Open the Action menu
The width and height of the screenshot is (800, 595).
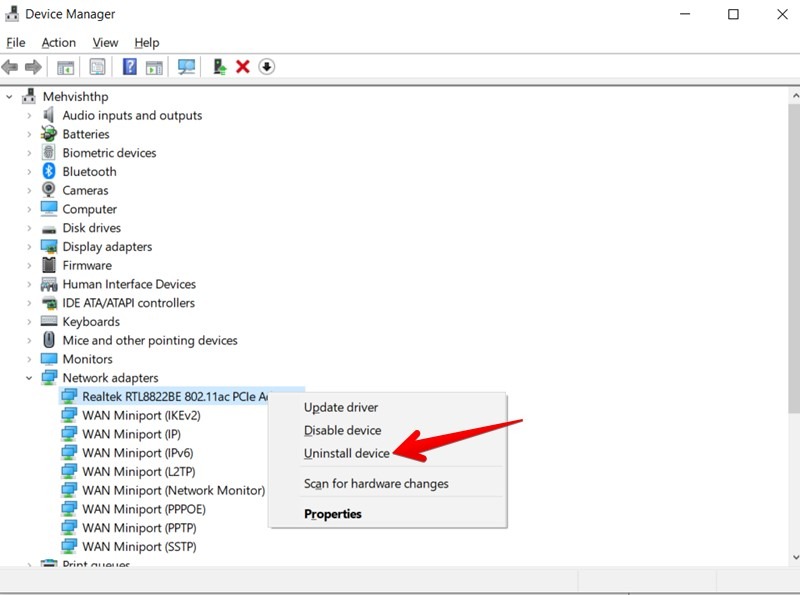58,42
